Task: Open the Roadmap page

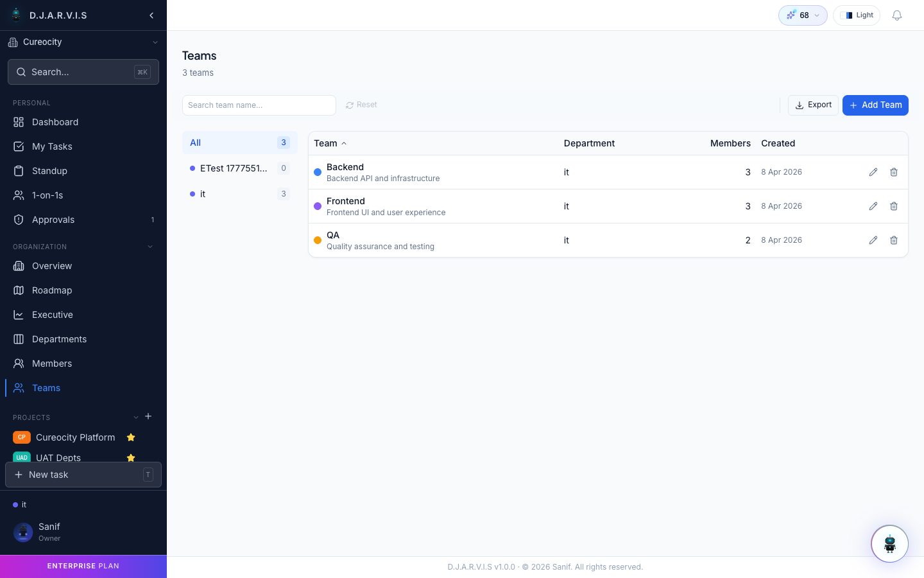Action: coord(83,290)
